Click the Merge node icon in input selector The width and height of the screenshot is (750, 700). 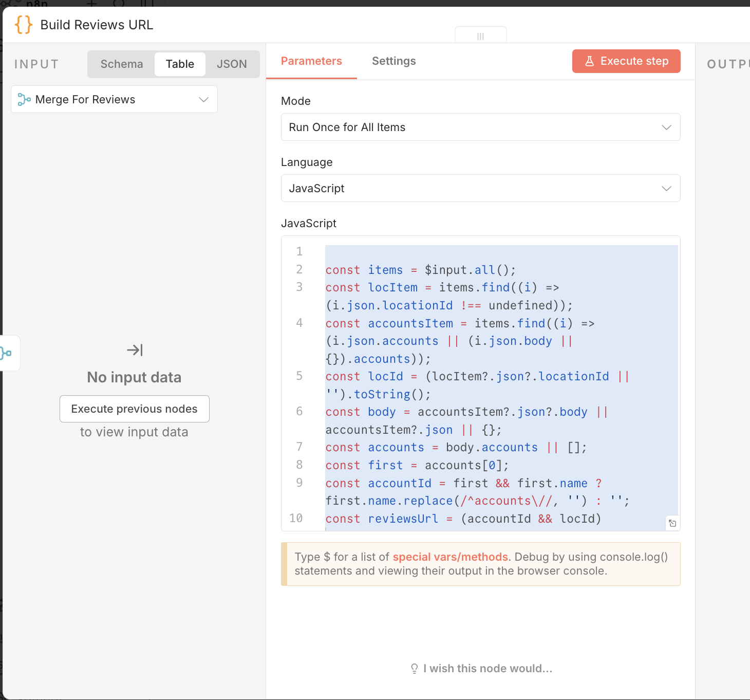click(x=24, y=99)
